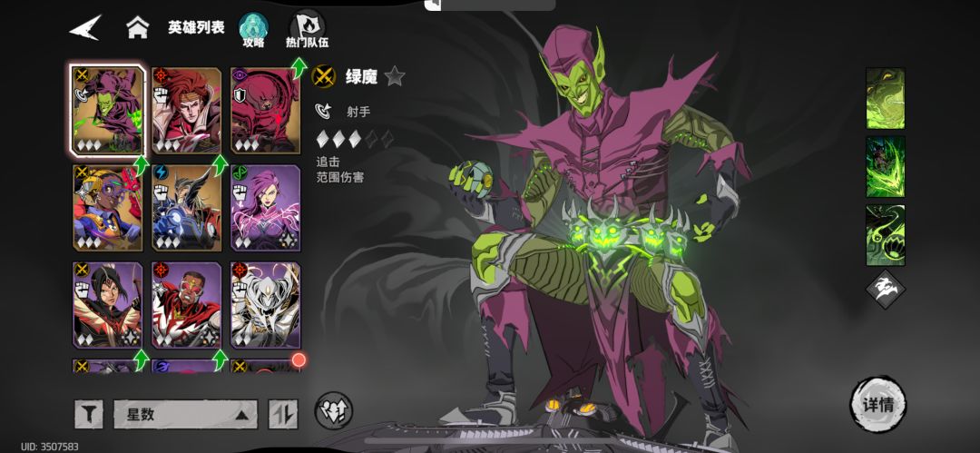
Task: Click the UID: 3507583 text
Action: (50, 447)
